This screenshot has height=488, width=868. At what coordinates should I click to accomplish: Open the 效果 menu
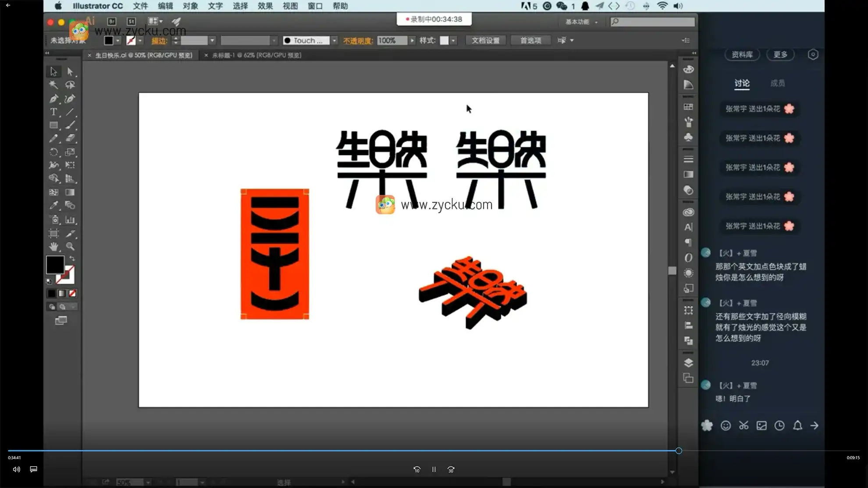coord(265,6)
